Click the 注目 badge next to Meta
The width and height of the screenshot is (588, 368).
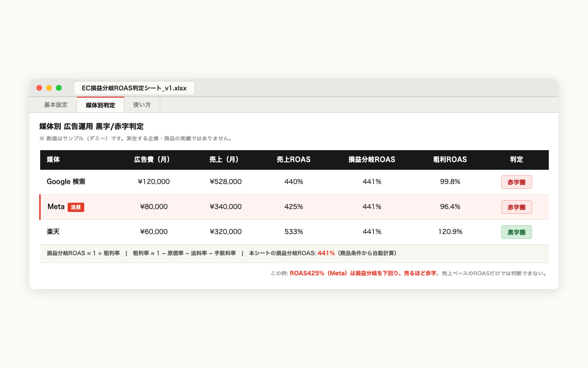click(x=76, y=207)
